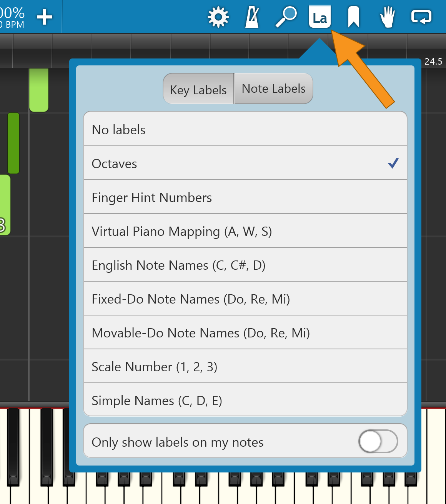This screenshot has height=504, width=446.
Task: Click the magnifying glass zoom icon
Action: click(x=286, y=17)
